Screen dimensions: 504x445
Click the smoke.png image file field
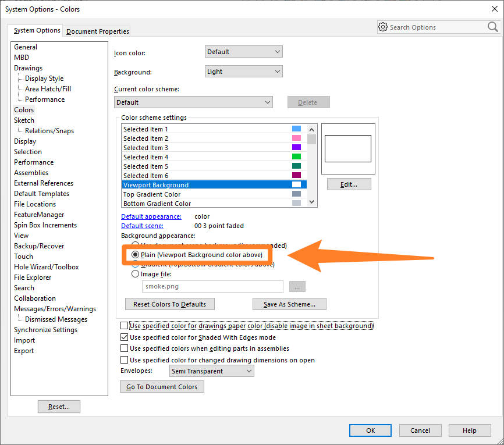[212, 286]
